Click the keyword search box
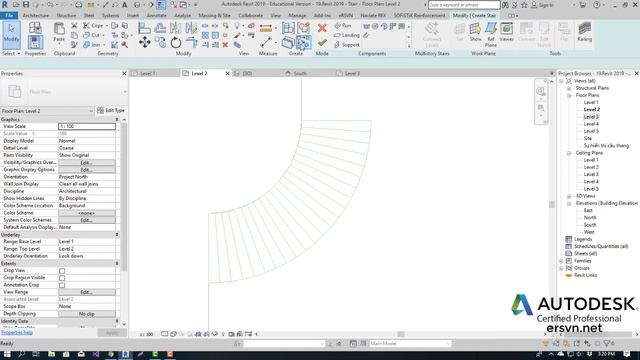This screenshot has height=360, width=640. click(x=464, y=5)
